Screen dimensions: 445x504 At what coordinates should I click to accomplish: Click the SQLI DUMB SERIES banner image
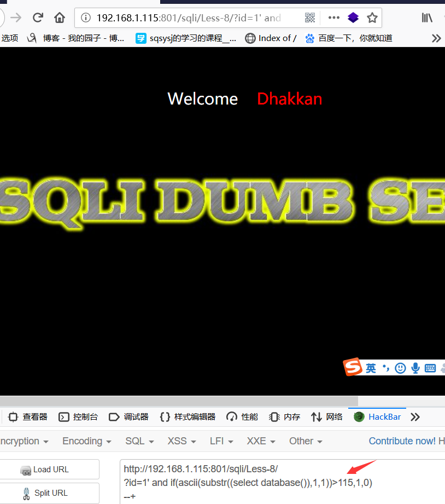click(x=222, y=203)
